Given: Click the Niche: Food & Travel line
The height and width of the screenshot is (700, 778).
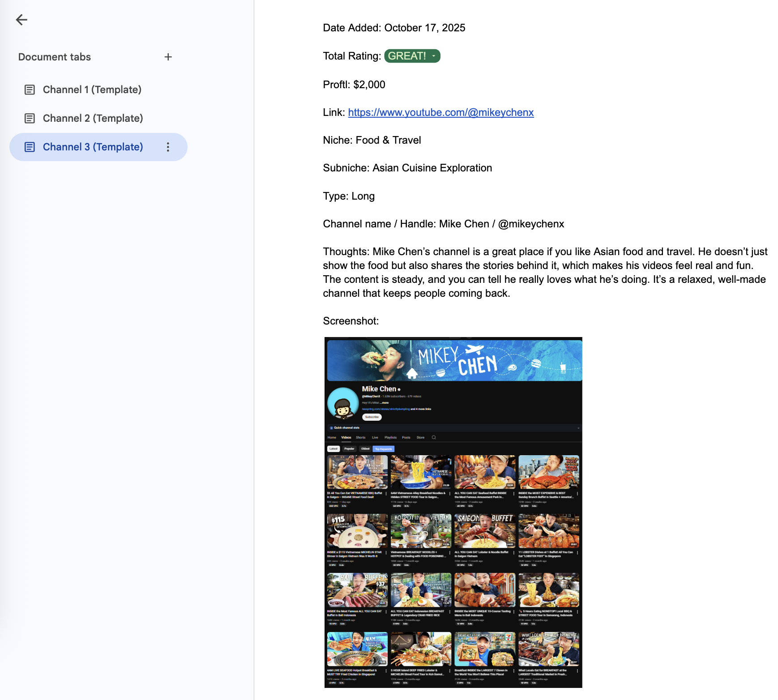Looking at the screenshot, I should [x=372, y=140].
